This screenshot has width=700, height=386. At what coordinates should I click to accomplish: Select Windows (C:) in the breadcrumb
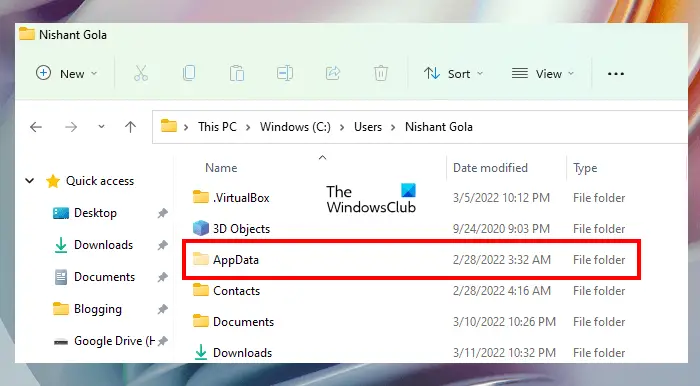(295, 127)
